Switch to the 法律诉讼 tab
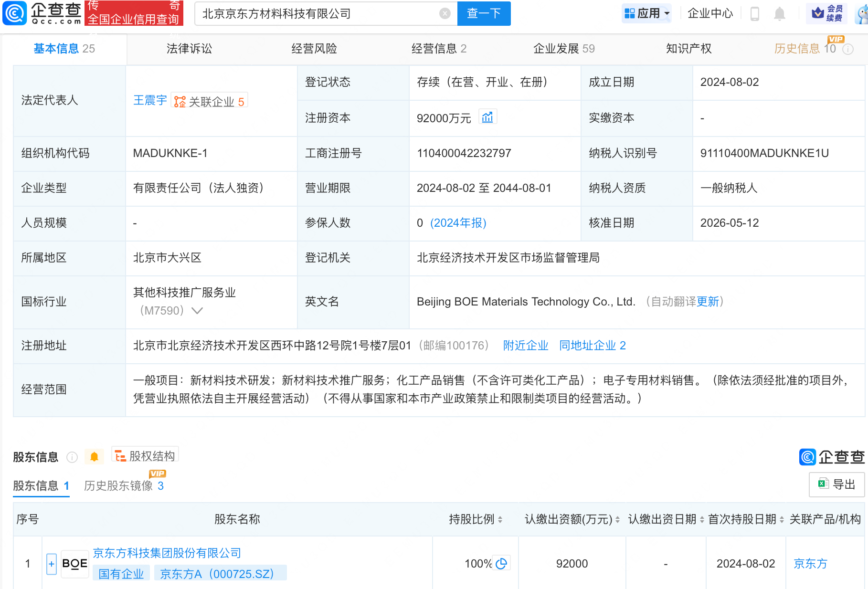This screenshot has height=589, width=868. 189,49
